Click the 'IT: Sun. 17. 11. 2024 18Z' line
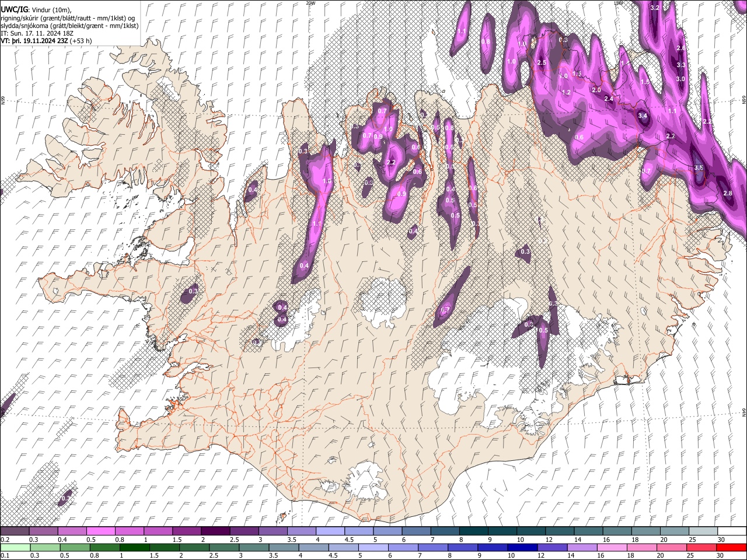Image resolution: width=747 pixels, height=560 pixels. (37, 33)
